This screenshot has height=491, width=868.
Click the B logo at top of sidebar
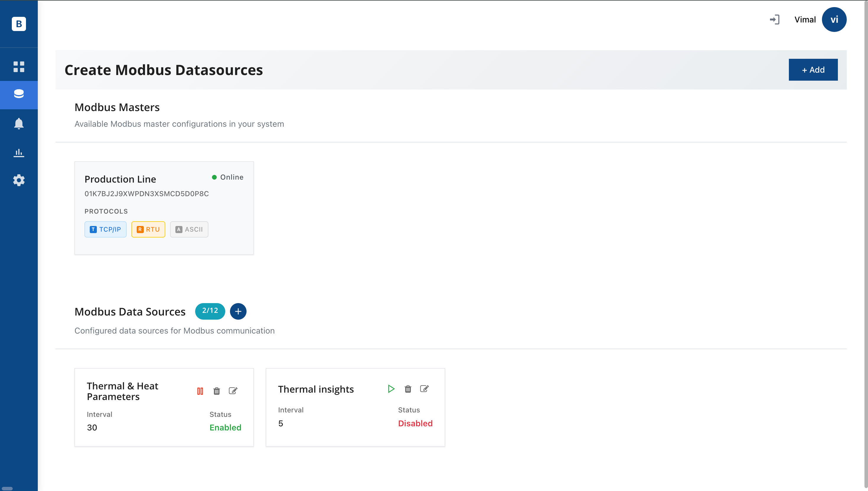[x=19, y=24]
